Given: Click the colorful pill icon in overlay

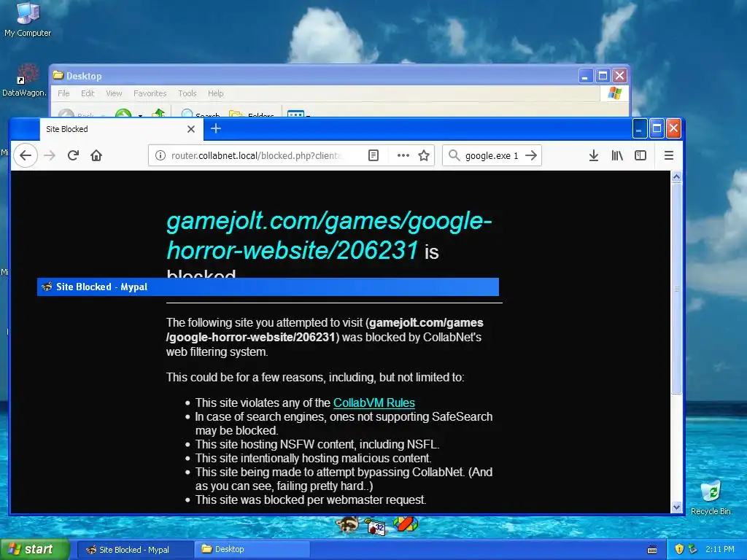Looking at the screenshot, I should pyautogui.click(x=405, y=524).
